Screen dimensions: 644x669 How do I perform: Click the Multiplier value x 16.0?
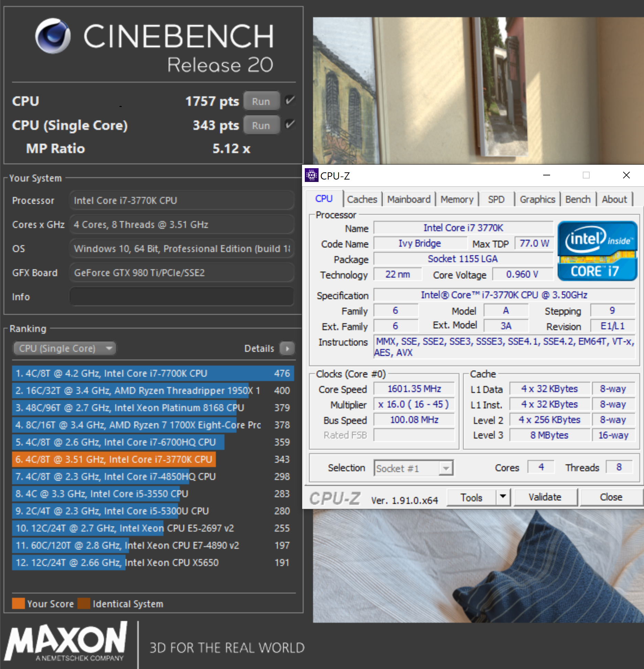pyautogui.click(x=414, y=404)
